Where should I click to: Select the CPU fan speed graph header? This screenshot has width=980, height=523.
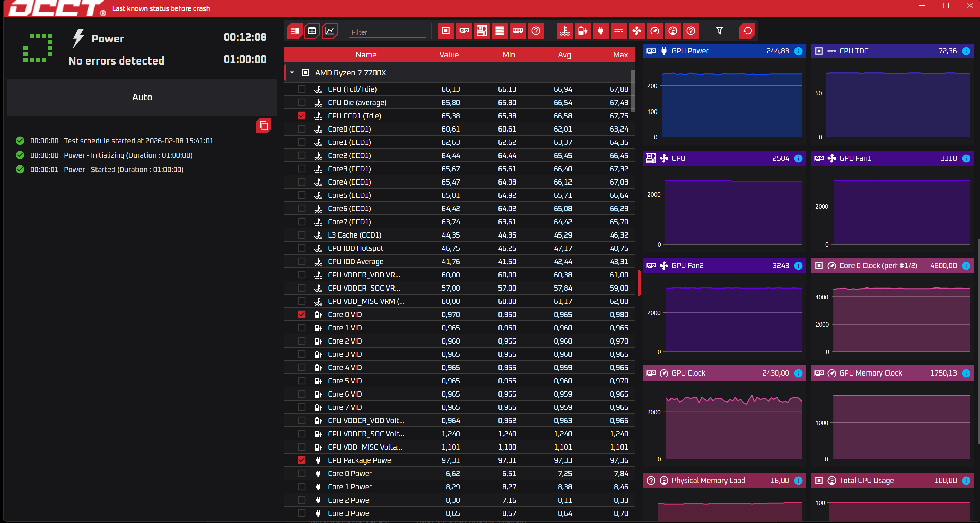click(724, 159)
